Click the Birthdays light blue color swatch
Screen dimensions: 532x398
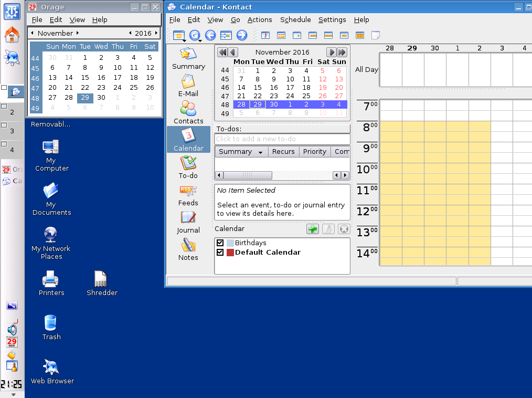click(x=230, y=243)
